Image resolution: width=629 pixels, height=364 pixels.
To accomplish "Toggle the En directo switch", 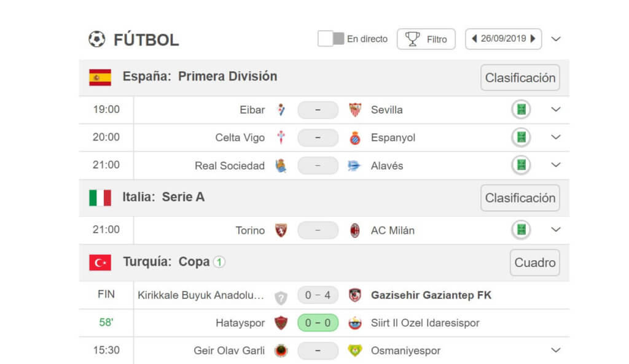I will [x=331, y=39].
